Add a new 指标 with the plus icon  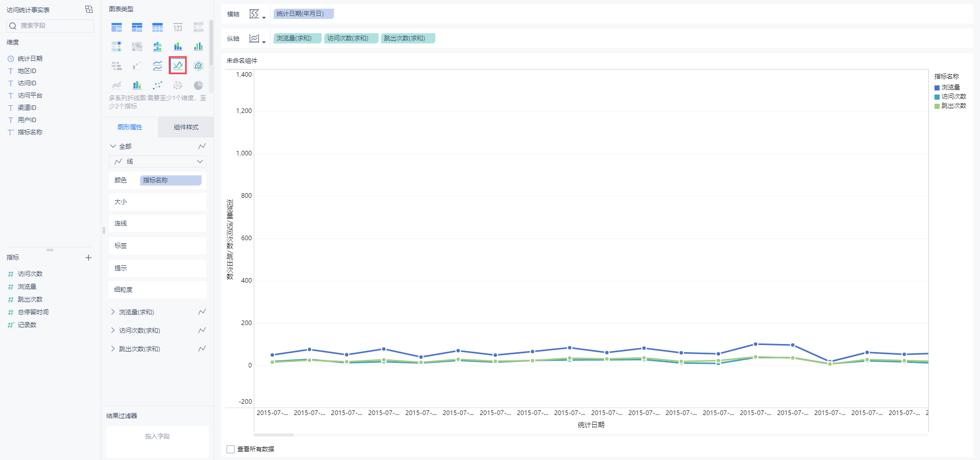click(x=88, y=258)
